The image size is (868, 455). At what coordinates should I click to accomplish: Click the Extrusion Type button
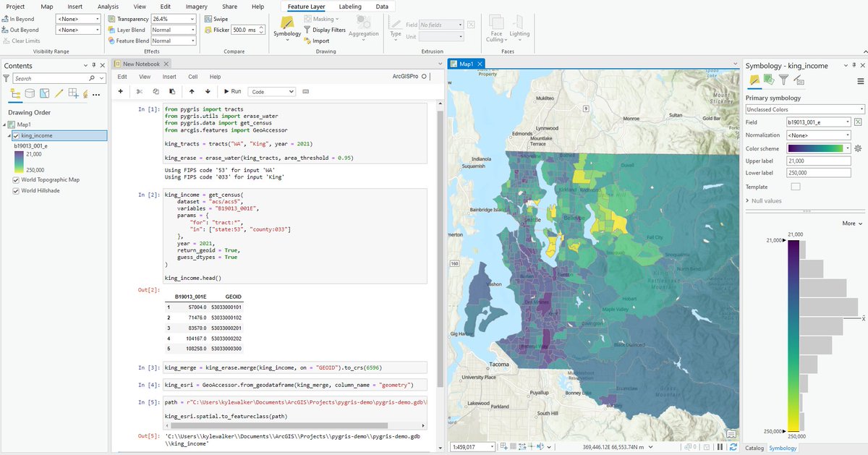click(396, 27)
